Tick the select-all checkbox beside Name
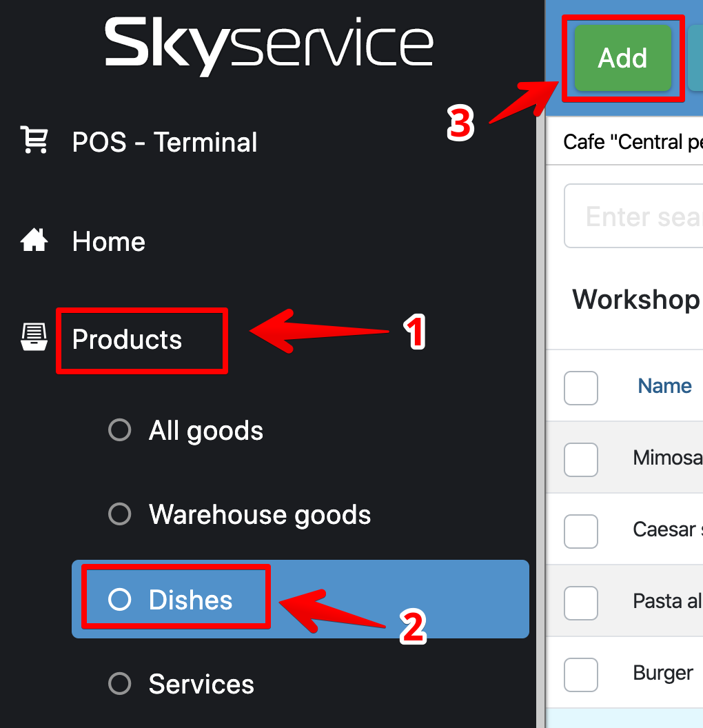 point(580,388)
